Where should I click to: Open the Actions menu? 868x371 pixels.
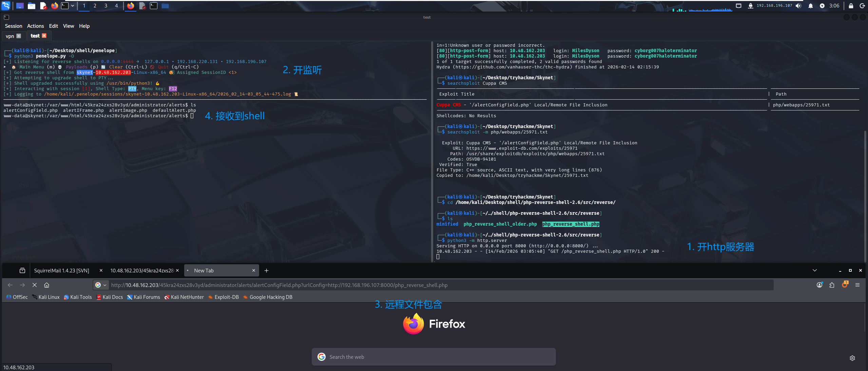35,26
